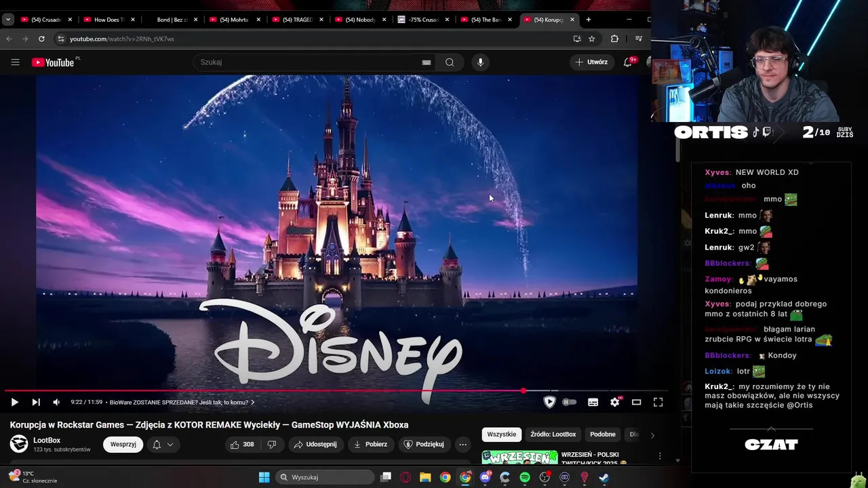Open the media control icon in toolbar
Image resolution: width=868 pixels, height=488 pixels.
click(638, 39)
